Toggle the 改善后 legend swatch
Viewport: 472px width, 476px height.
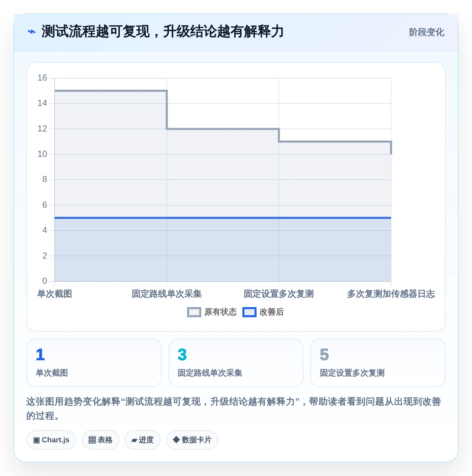(249, 312)
